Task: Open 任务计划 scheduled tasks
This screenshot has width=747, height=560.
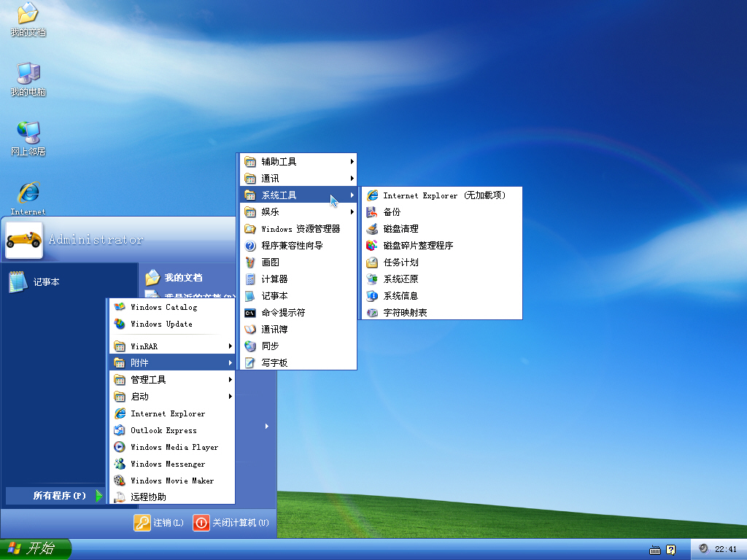Action: pyautogui.click(x=442, y=262)
